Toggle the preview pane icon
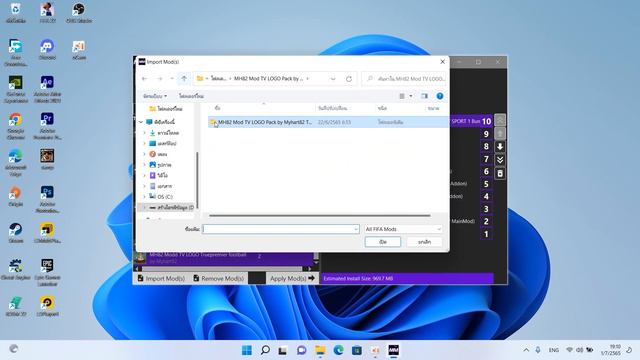The width and height of the screenshot is (640, 360). pos(424,96)
